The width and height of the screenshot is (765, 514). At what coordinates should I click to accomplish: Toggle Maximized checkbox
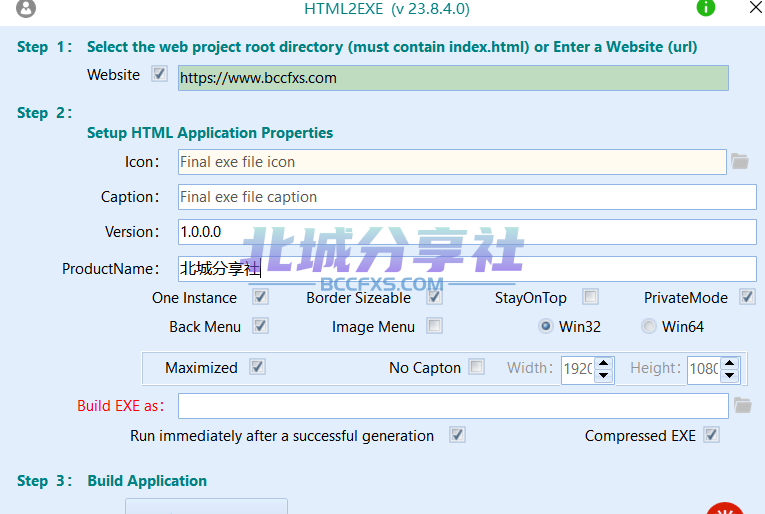click(258, 367)
